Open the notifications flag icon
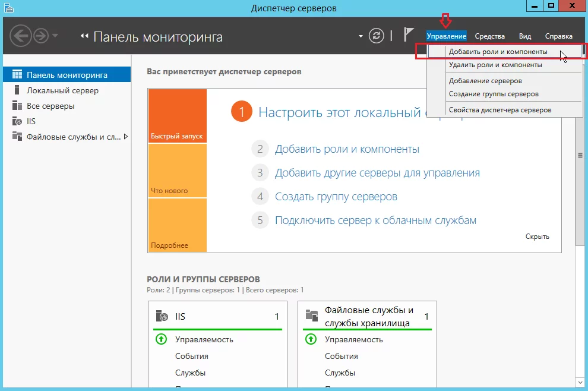Screen dimensions: 588x391 (x=409, y=34)
